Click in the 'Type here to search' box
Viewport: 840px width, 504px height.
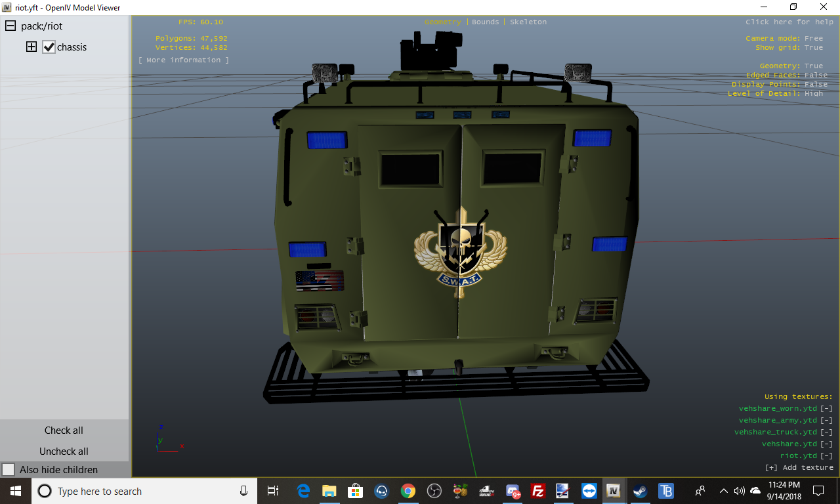coord(146,491)
